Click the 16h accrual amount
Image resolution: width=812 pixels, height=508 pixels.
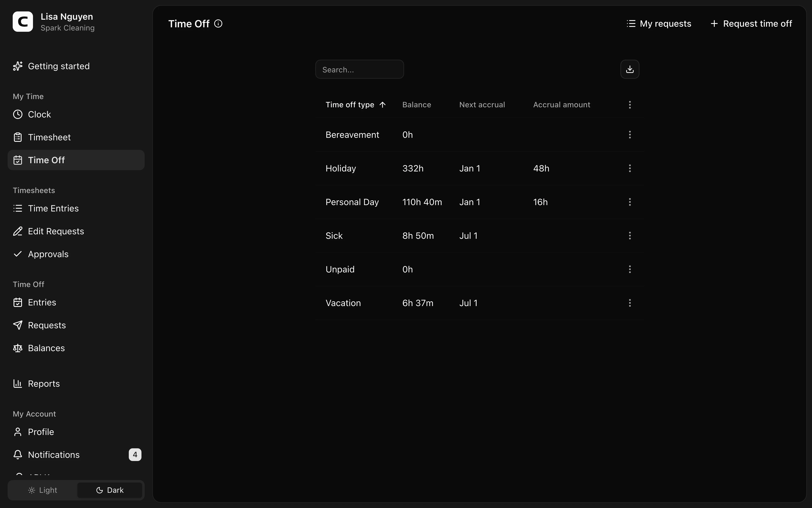[540, 202]
